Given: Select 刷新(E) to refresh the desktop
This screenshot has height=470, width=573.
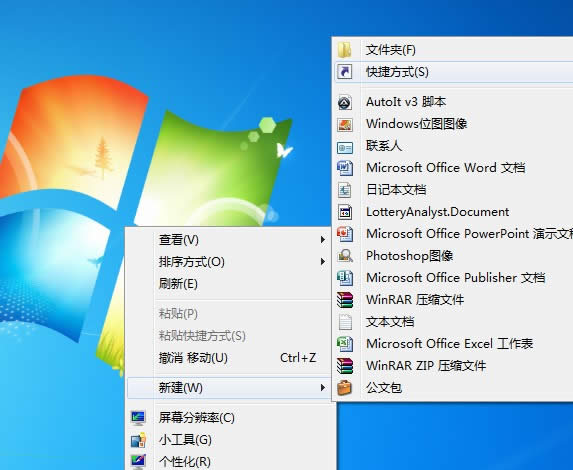Looking at the screenshot, I should click(229, 284).
